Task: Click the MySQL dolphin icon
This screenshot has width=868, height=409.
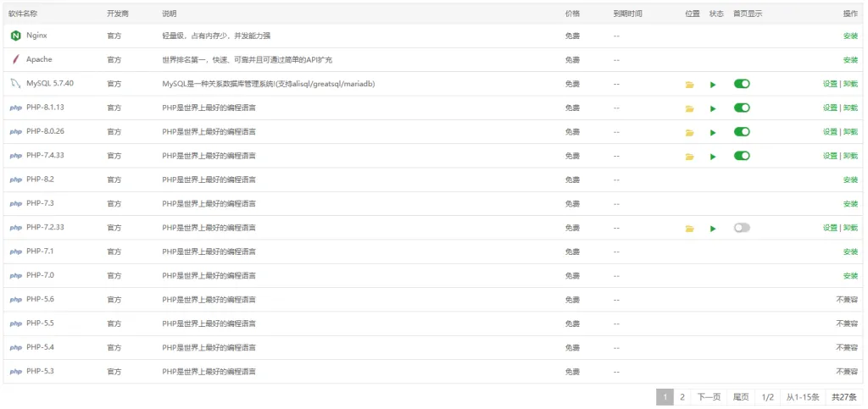Action: point(15,84)
